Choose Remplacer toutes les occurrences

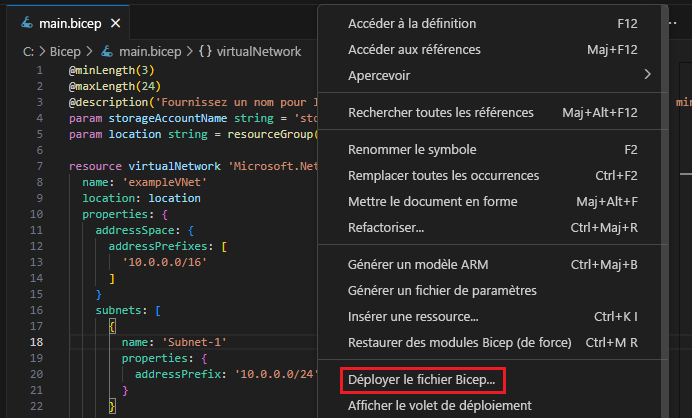click(x=493, y=176)
